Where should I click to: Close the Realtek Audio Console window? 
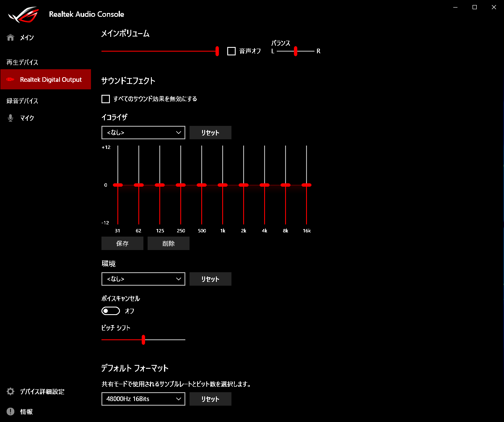494,7
